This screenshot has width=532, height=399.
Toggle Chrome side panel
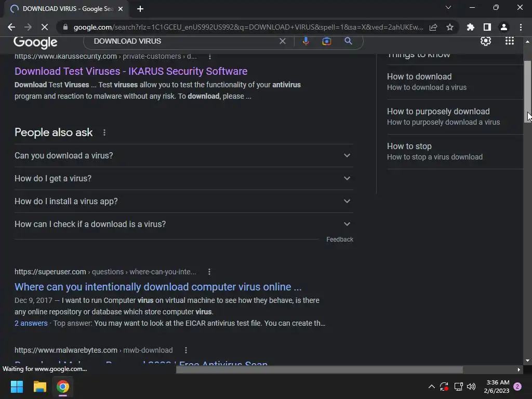point(487,27)
